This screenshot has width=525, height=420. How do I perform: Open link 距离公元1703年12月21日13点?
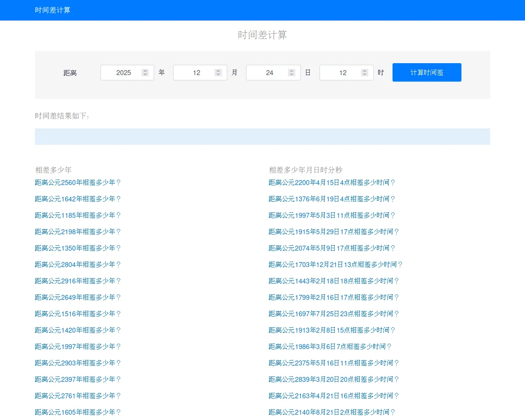(336, 265)
